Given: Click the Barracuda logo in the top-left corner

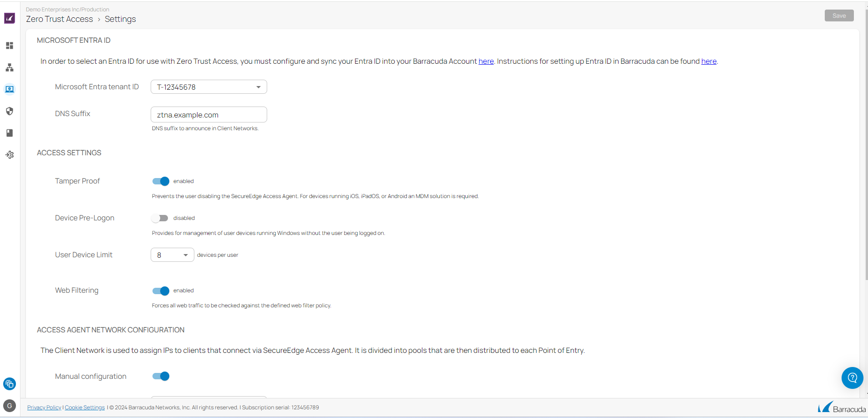Looking at the screenshot, I should [10, 18].
